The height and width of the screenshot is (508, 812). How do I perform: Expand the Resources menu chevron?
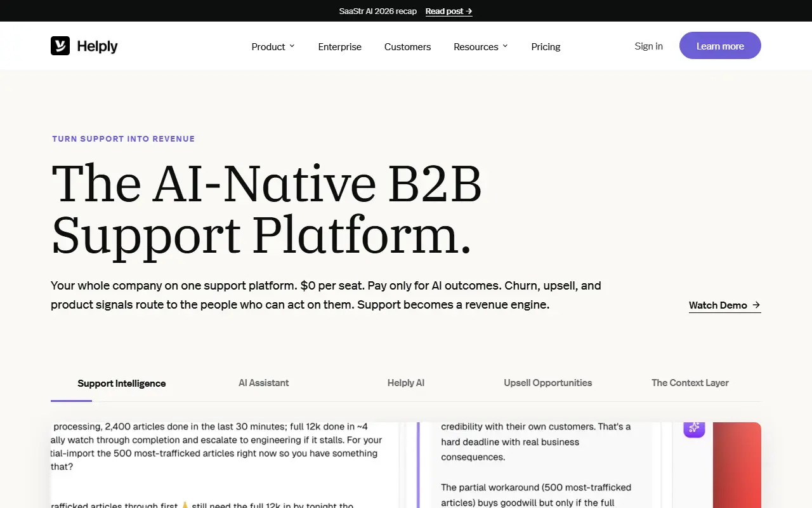[x=505, y=46]
